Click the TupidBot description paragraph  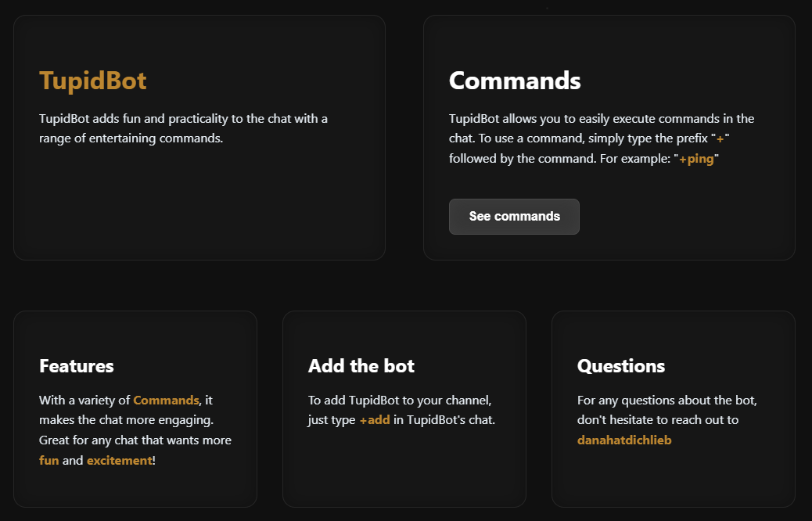[x=183, y=128]
